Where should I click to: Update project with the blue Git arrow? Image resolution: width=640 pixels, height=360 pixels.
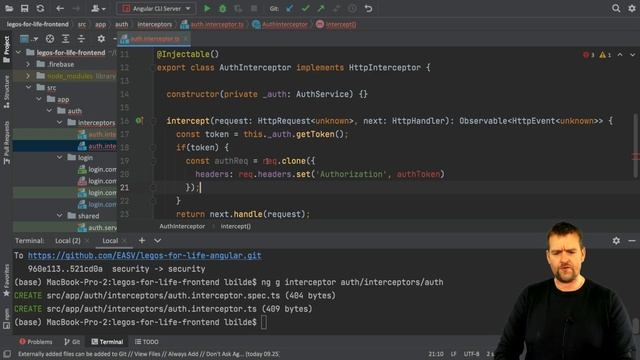(289, 8)
